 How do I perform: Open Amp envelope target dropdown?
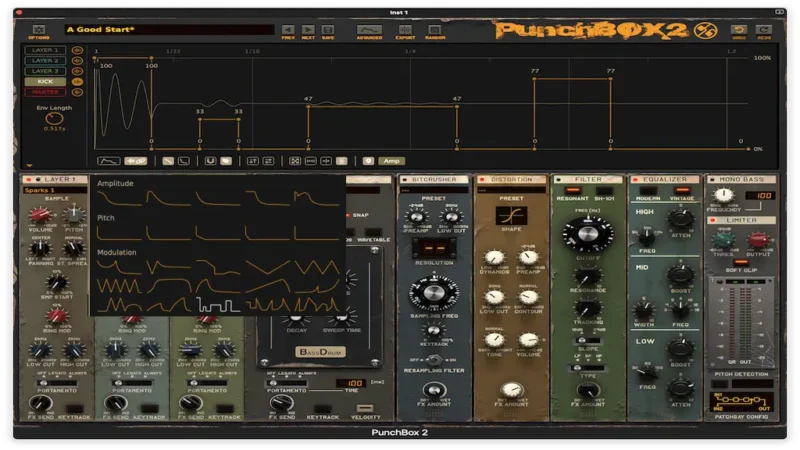[x=391, y=161]
